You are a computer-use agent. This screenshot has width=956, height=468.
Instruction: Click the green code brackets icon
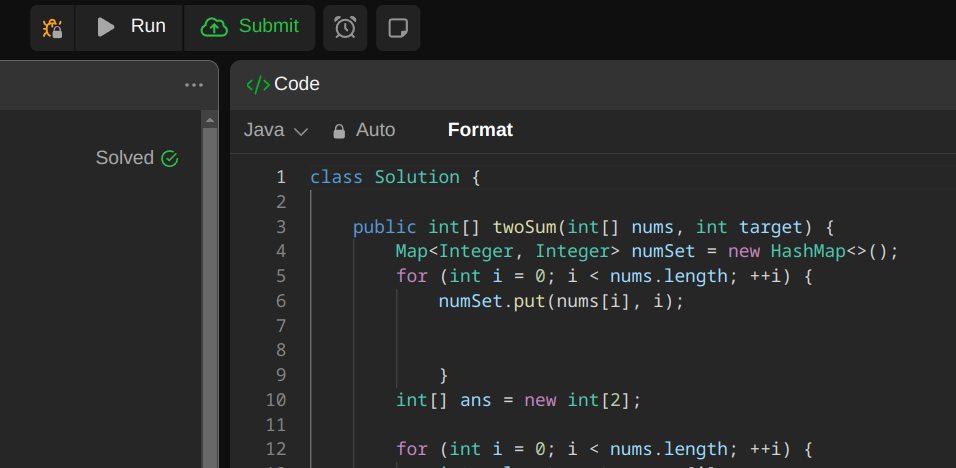(x=258, y=85)
